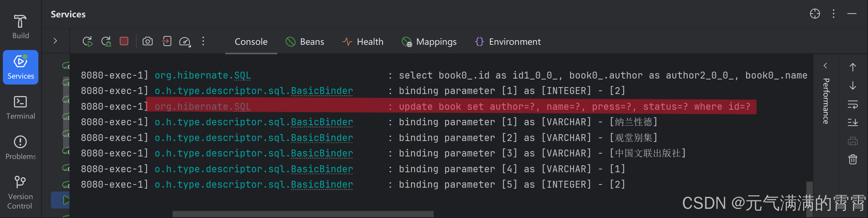Rerun in debug mode
The image size is (868, 218).
click(106, 41)
